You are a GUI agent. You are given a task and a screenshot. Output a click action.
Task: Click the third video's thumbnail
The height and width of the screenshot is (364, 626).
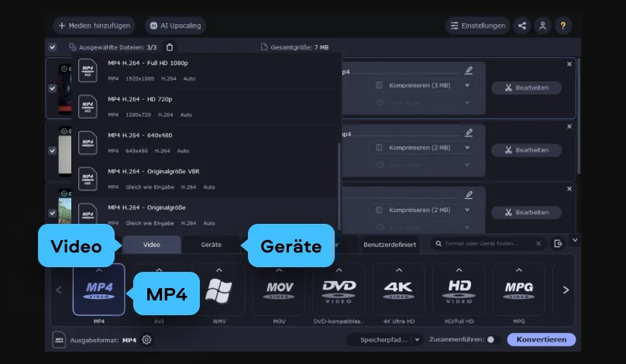64,207
